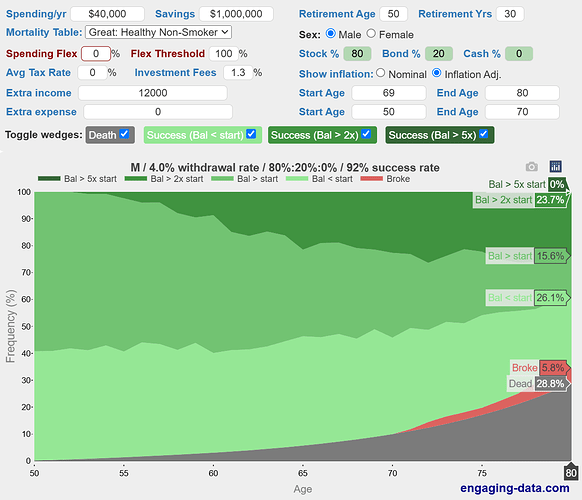Choose Nominal inflation display option

coord(380,73)
